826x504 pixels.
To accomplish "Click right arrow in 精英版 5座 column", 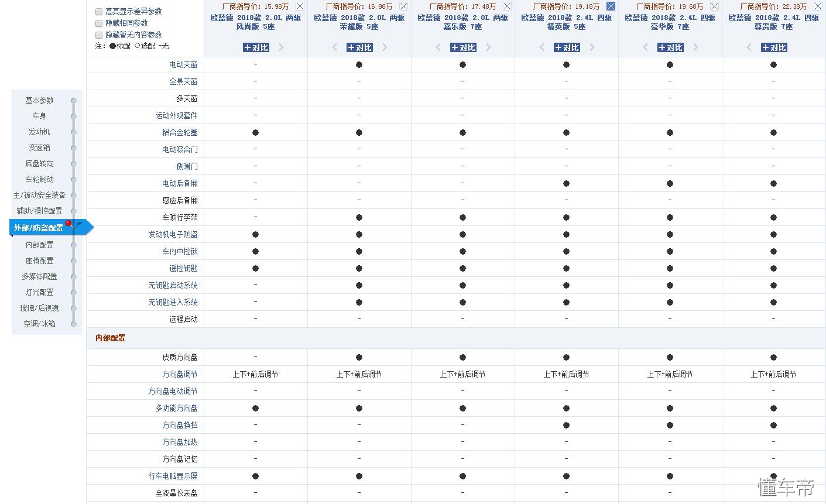I will [592, 47].
